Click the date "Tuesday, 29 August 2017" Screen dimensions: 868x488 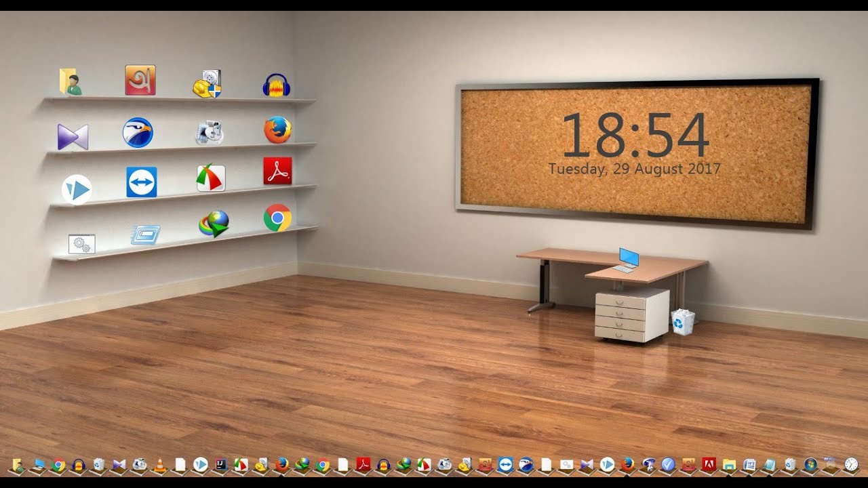(x=635, y=169)
